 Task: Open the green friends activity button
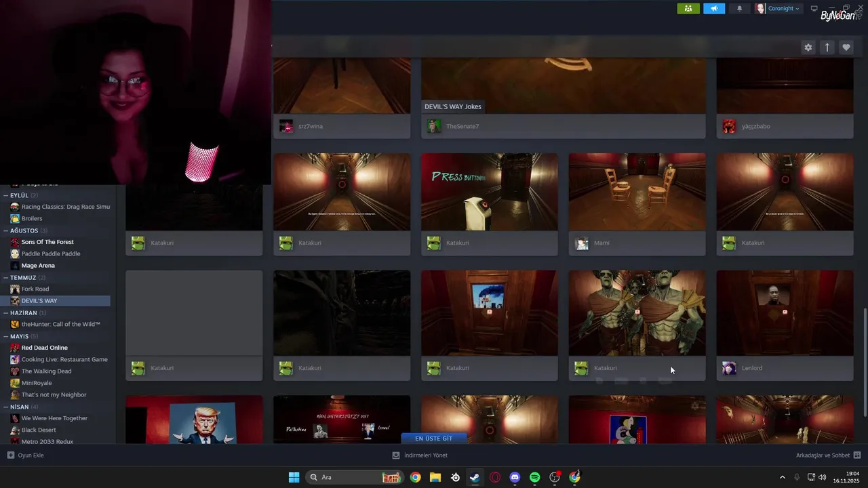click(x=688, y=9)
